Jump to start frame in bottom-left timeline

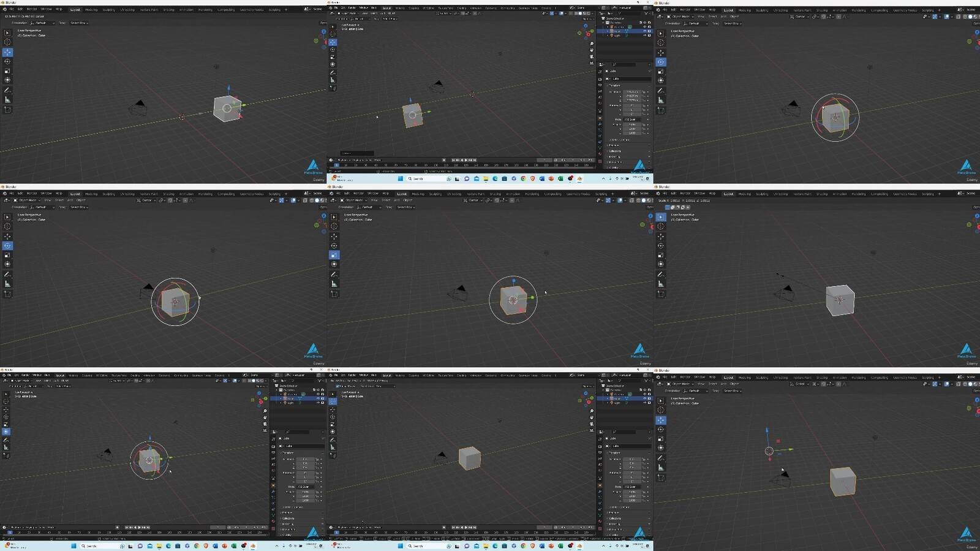[127, 527]
